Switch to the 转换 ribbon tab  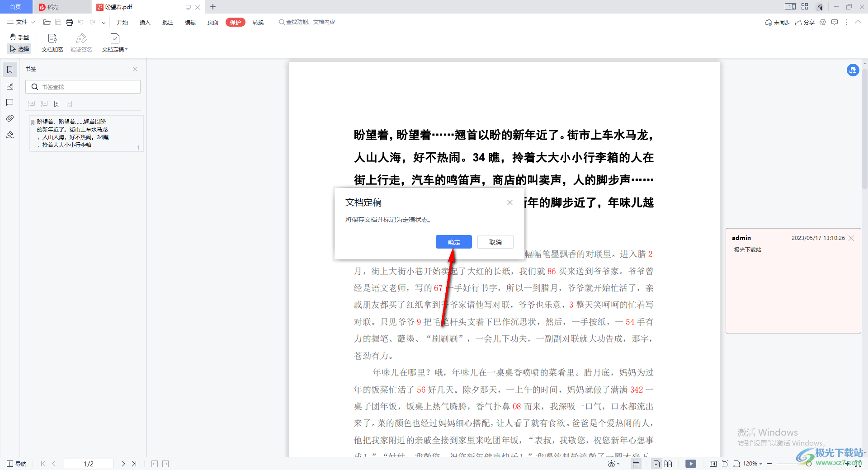coord(258,22)
